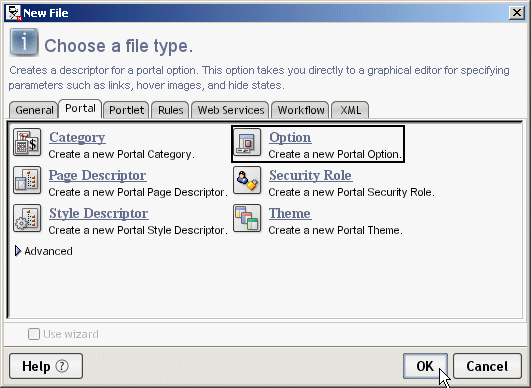Click 'Create a new Portal Style Descriptor.' text
The width and height of the screenshot is (531, 388).
click(x=138, y=230)
